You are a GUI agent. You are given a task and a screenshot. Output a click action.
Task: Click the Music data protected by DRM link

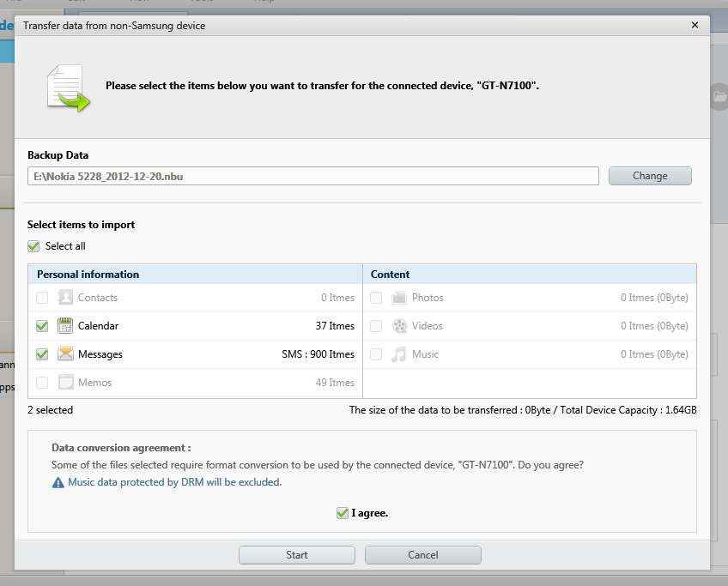(x=174, y=482)
